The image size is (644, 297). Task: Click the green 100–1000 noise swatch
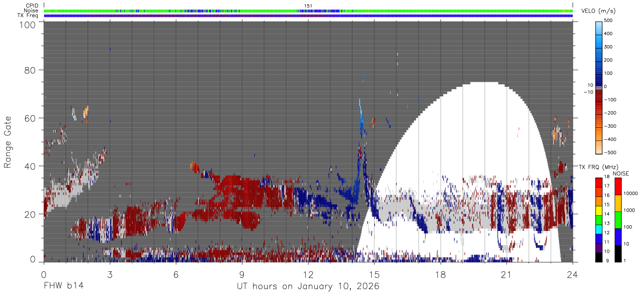pyautogui.click(x=618, y=220)
